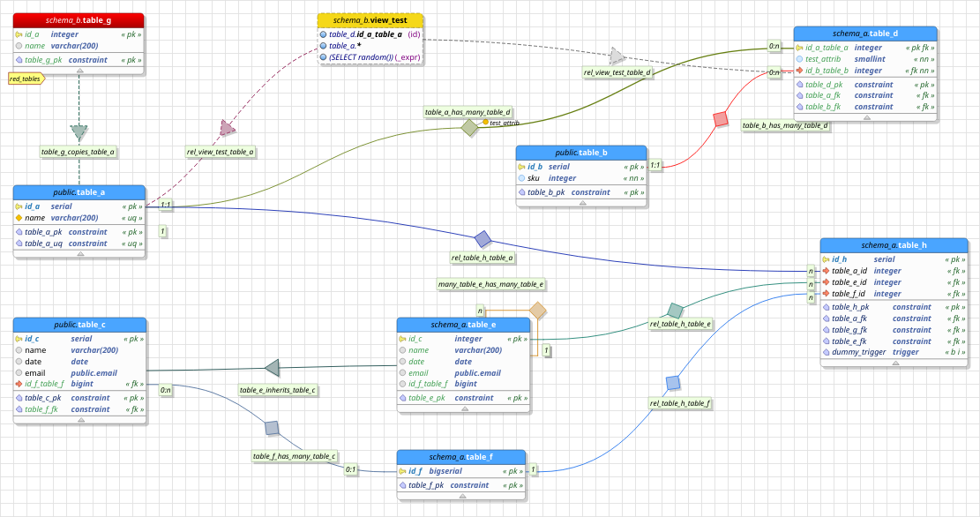Click the green diamond on the table_a_has_many_table_d line
This screenshot has height=517, width=980.
coord(469,128)
